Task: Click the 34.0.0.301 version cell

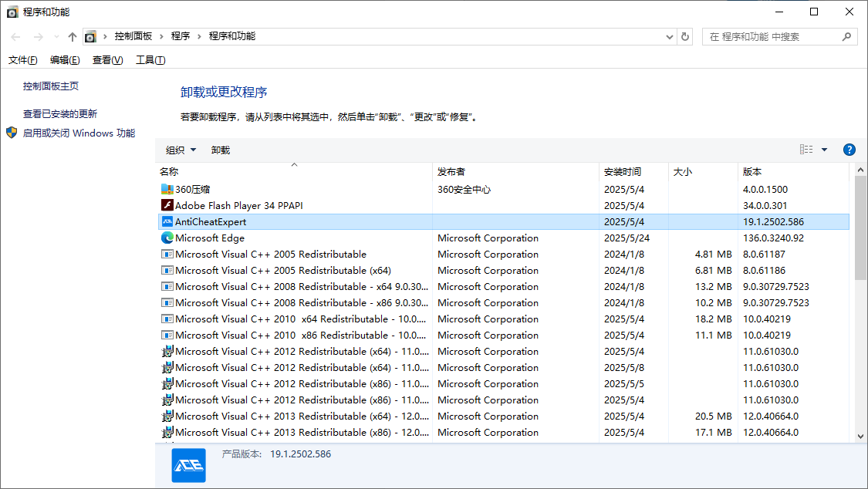Action: [765, 205]
